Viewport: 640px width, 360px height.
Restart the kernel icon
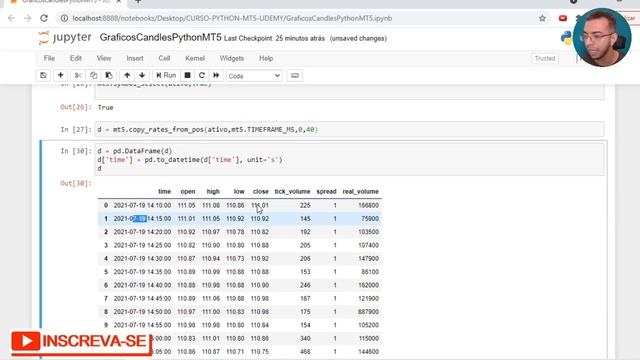202,76
